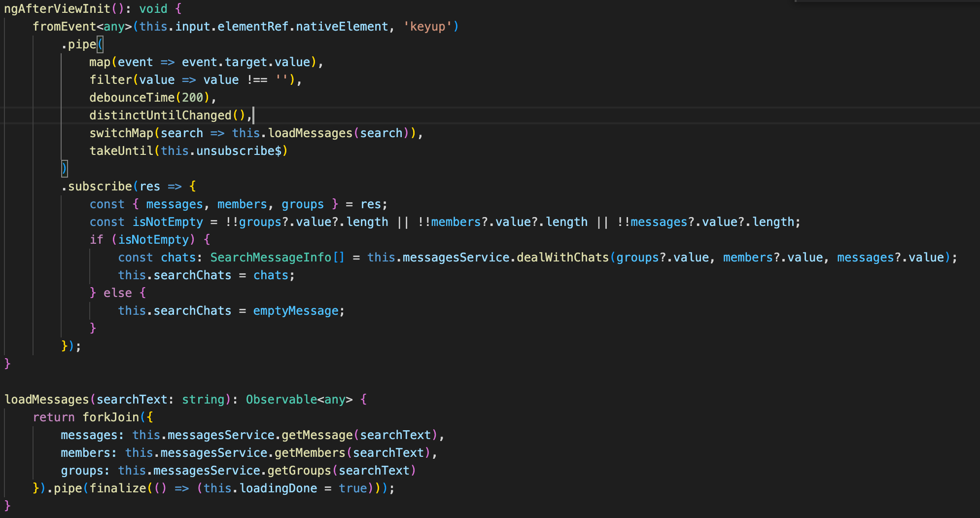Image resolution: width=980 pixels, height=518 pixels.
Task: Click the loadingDone property
Action: (278, 488)
